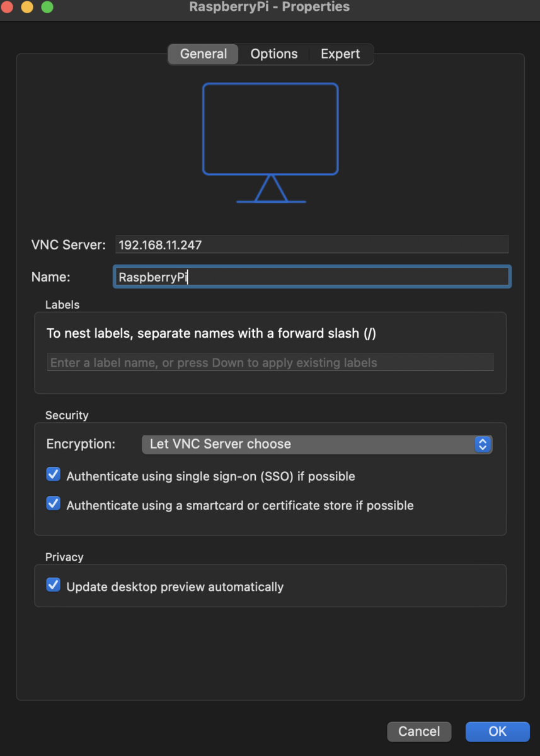The image size is (540, 756).
Task: Select the VNC Server address field
Action: coord(311,244)
